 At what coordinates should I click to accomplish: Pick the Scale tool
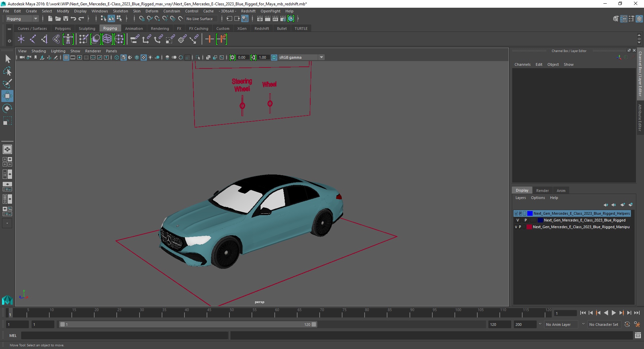click(7, 121)
